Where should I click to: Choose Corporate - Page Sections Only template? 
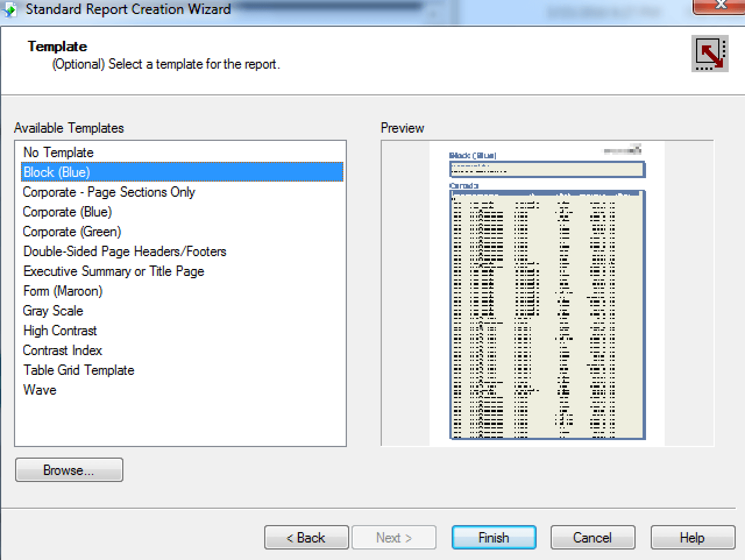[109, 192]
